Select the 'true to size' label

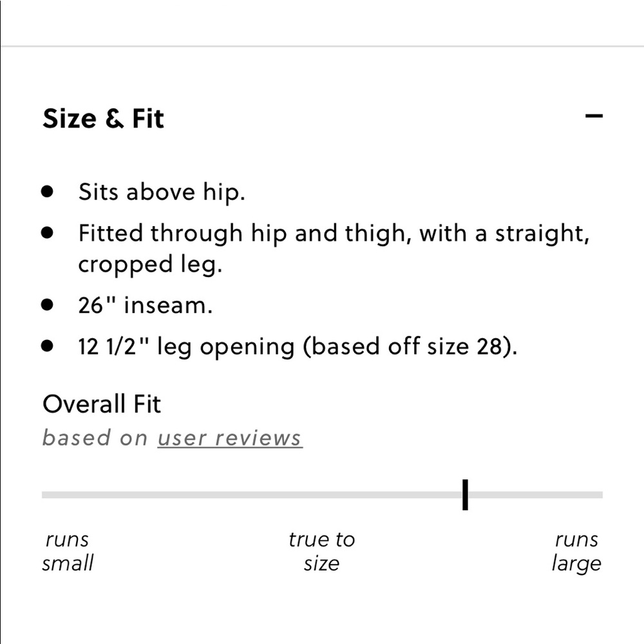(x=321, y=551)
